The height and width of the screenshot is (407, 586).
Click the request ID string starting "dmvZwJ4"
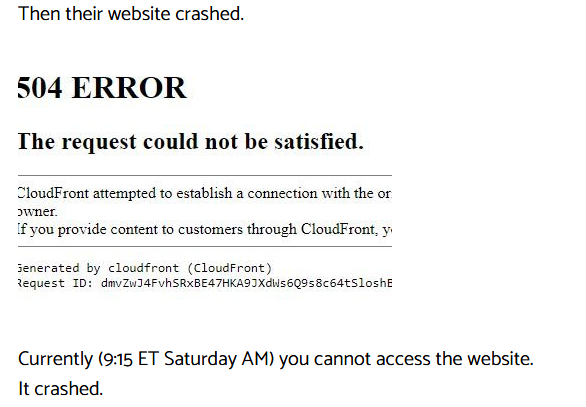[246, 283]
